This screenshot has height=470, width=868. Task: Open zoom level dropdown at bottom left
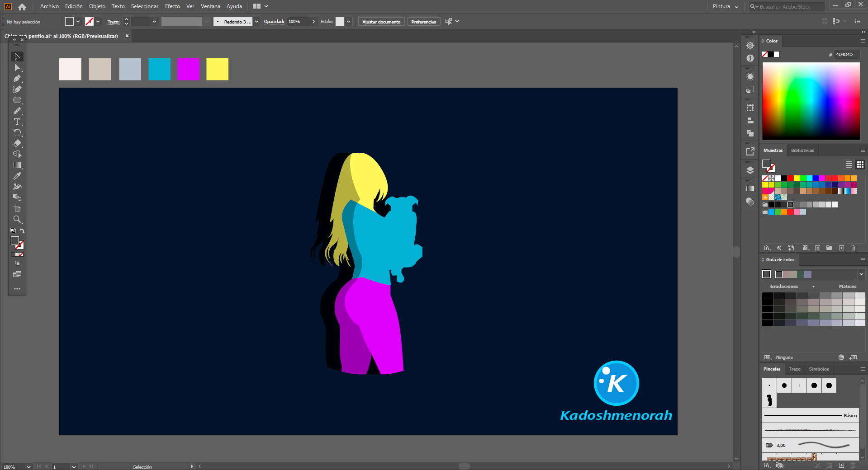coord(28,467)
